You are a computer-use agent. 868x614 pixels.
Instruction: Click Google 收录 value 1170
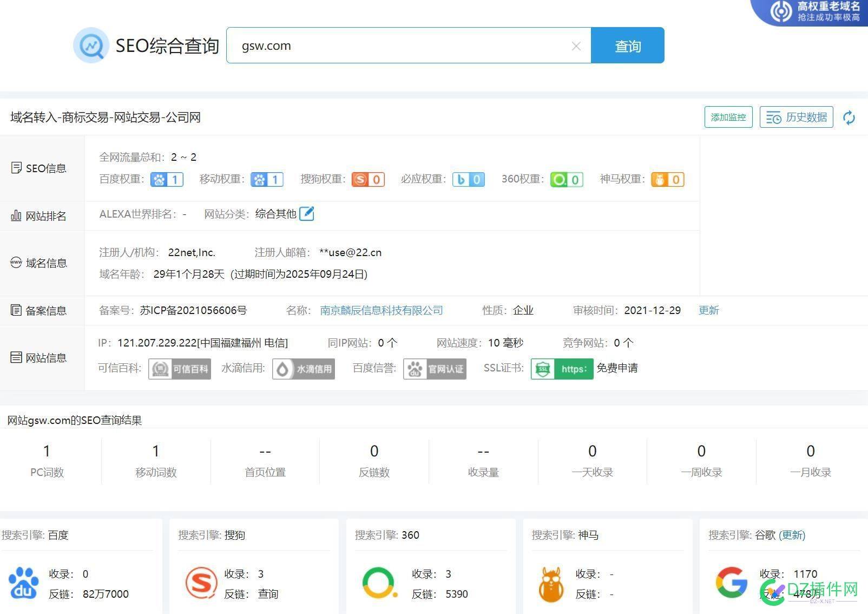805,574
